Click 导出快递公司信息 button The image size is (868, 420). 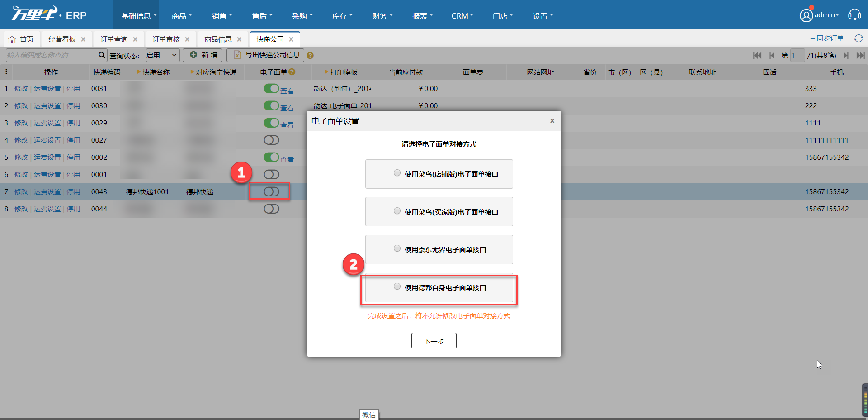pyautogui.click(x=265, y=55)
